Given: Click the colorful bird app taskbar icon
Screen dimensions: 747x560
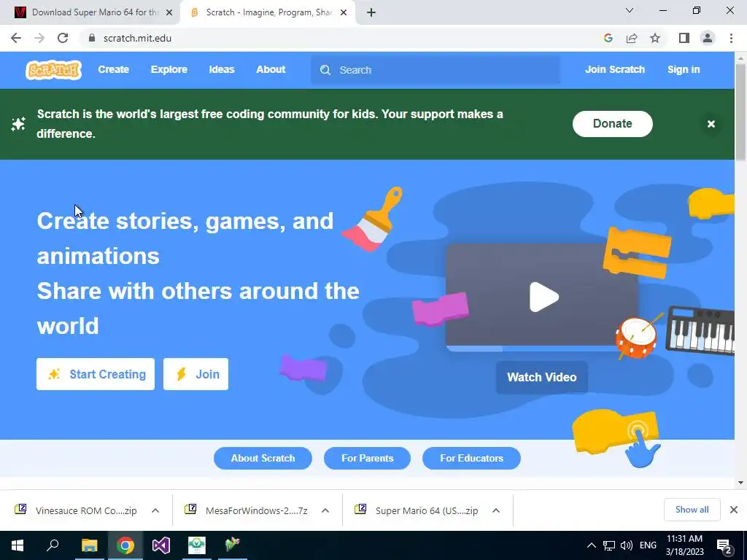Looking at the screenshot, I should click(x=233, y=545).
